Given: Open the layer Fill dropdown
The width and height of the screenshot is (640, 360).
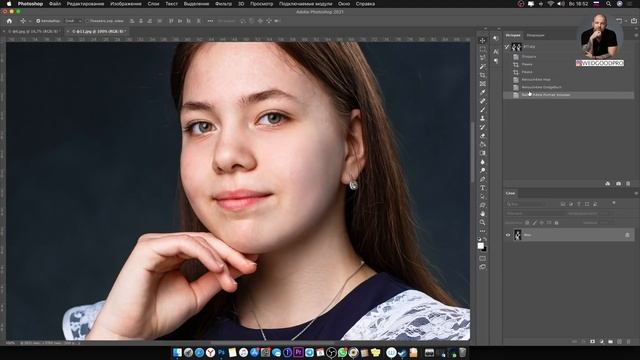Looking at the screenshot, I should [x=605, y=223].
